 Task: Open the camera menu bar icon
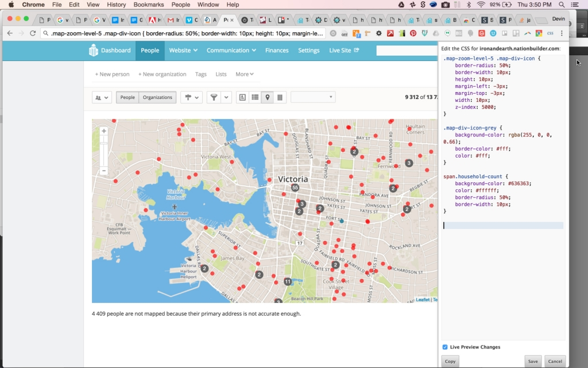tap(445, 5)
